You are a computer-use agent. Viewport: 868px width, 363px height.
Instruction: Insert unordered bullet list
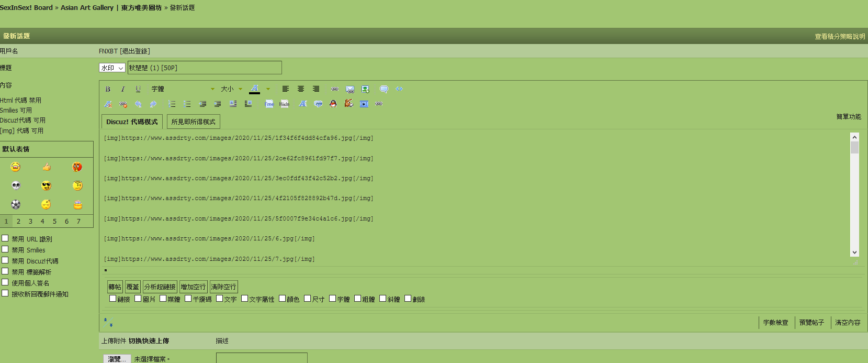tap(187, 104)
